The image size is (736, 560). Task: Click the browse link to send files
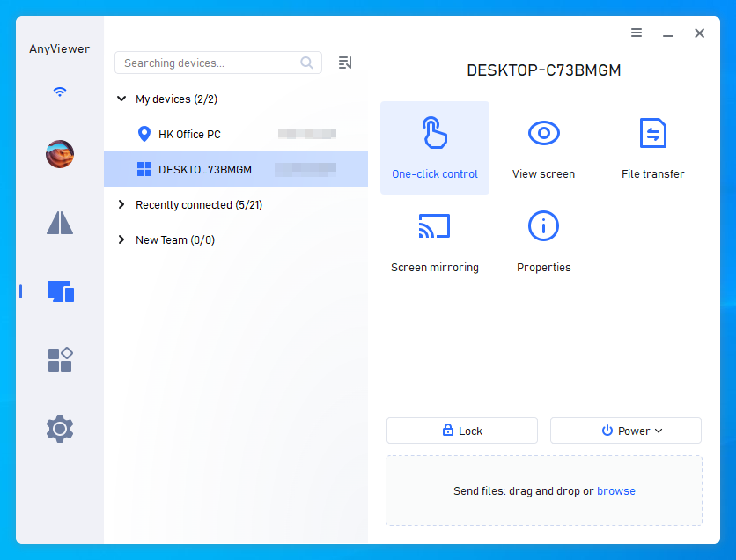click(616, 491)
